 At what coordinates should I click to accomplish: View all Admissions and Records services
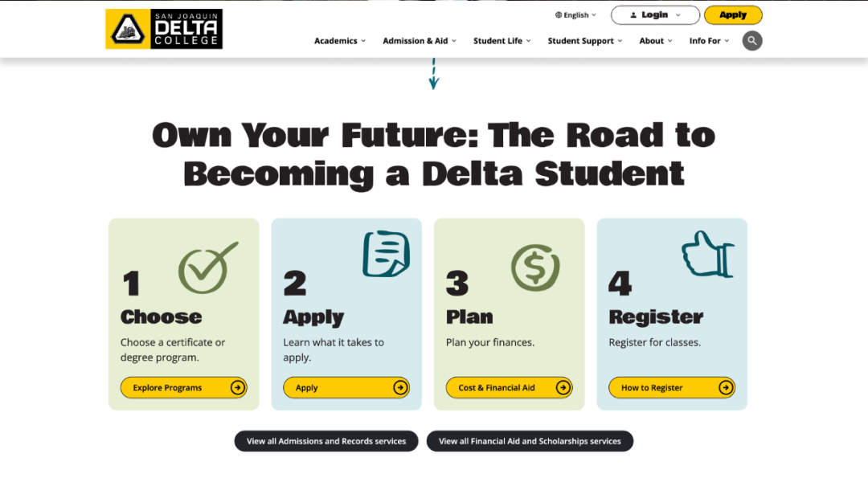click(326, 441)
